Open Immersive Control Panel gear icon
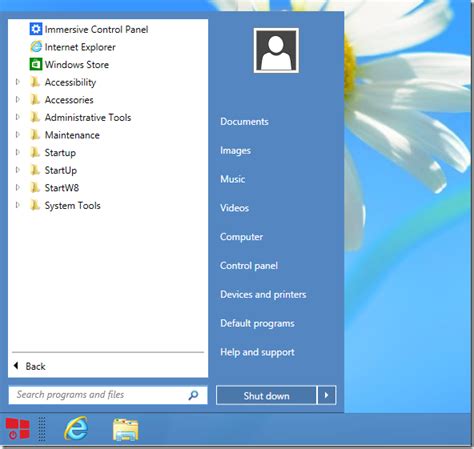 click(x=36, y=29)
